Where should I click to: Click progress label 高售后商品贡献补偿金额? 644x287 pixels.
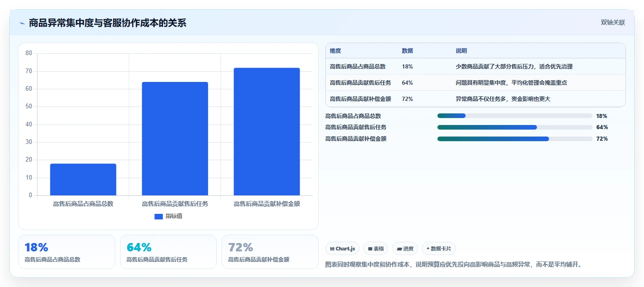click(x=356, y=139)
